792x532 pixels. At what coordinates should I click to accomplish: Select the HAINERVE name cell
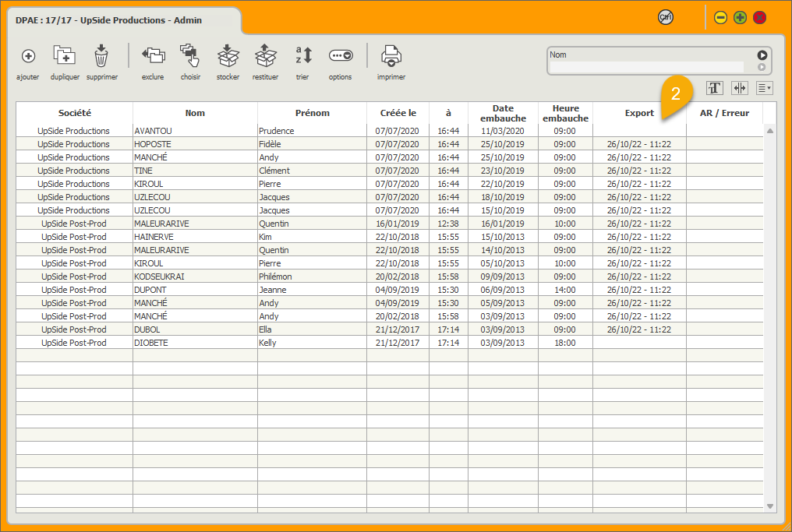tap(195, 237)
